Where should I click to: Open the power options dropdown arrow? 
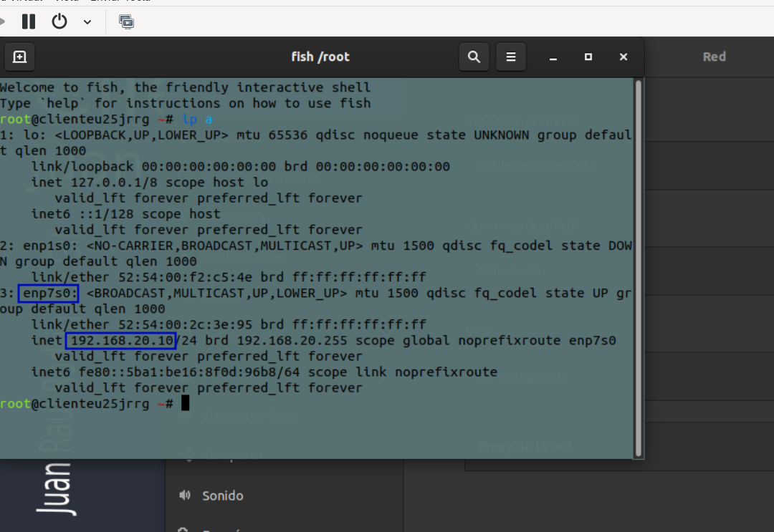(87, 22)
